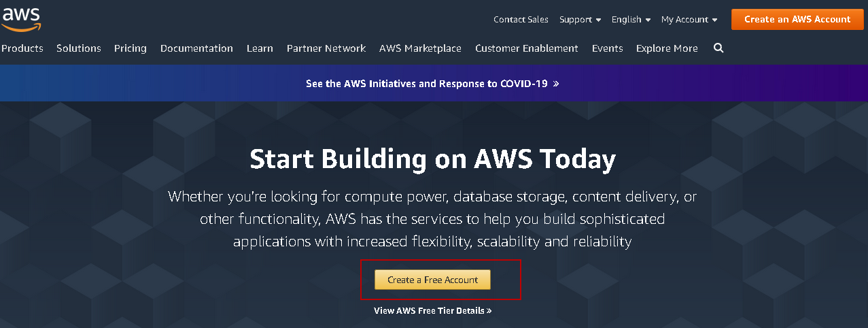Open the Documentation menu
The height and width of the screenshot is (328, 868).
click(196, 48)
